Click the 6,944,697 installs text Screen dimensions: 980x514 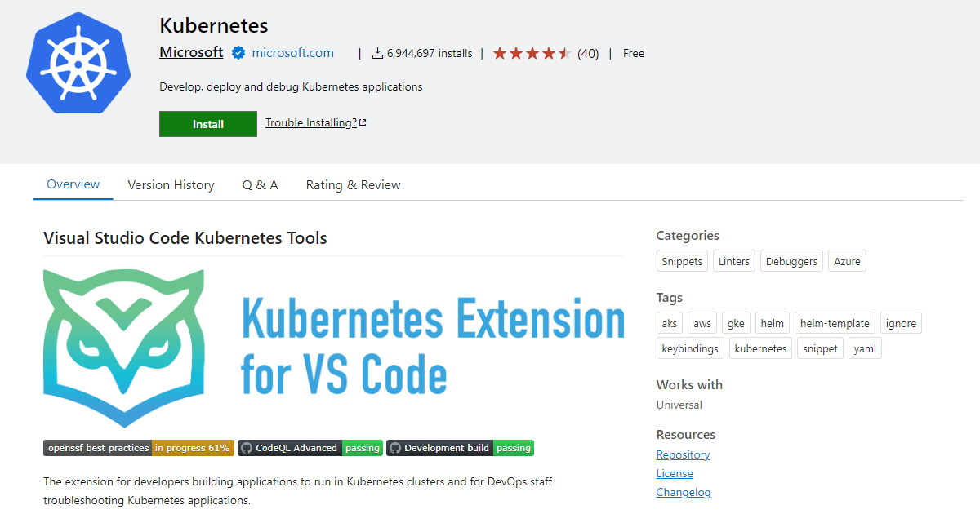tap(430, 54)
